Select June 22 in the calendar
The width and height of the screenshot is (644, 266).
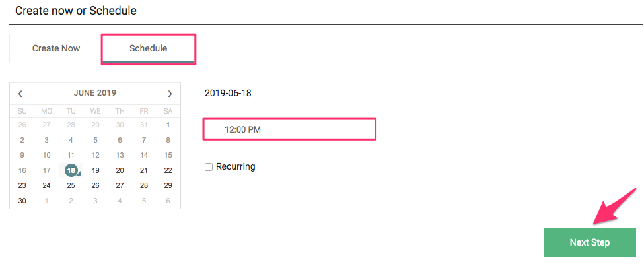point(168,170)
